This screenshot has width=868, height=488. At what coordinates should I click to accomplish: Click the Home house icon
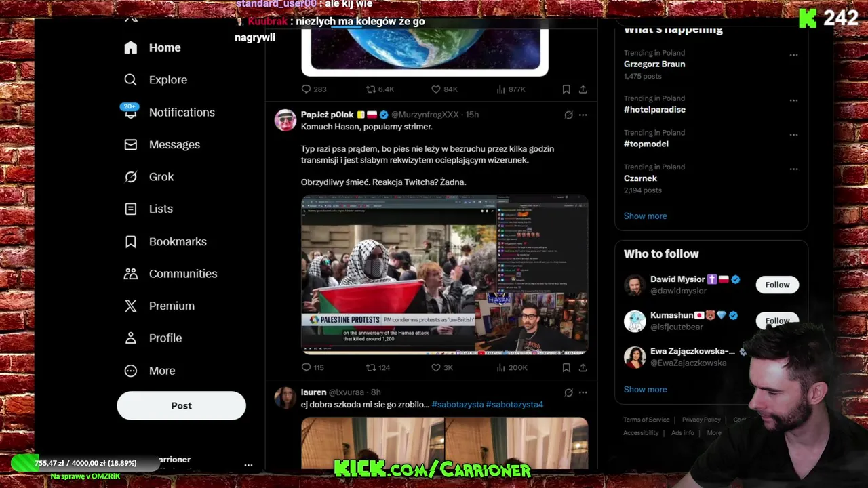click(131, 47)
